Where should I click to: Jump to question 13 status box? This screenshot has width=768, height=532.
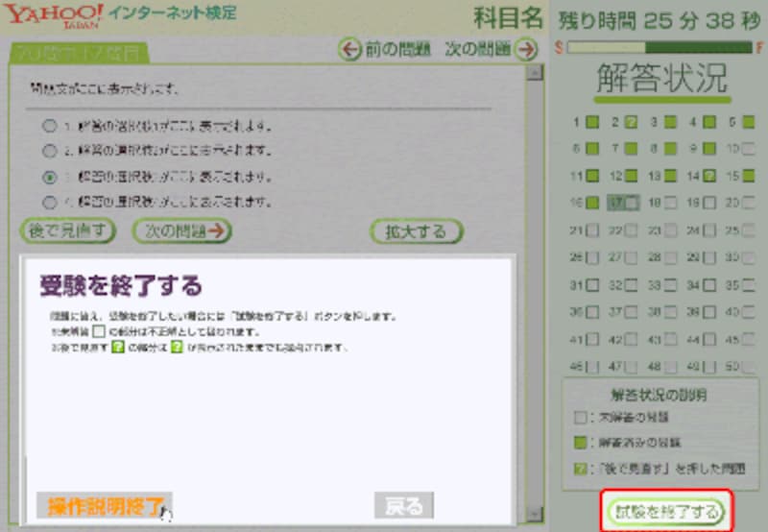coord(670,176)
